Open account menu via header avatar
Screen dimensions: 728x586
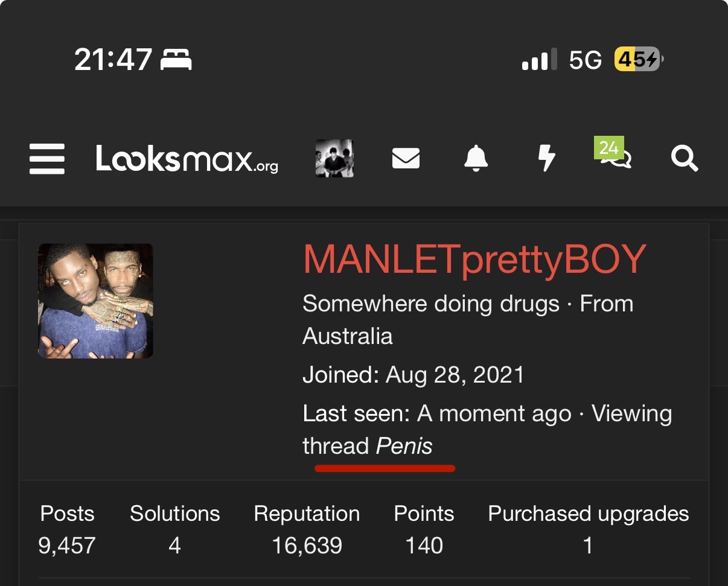[x=334, y=159]
